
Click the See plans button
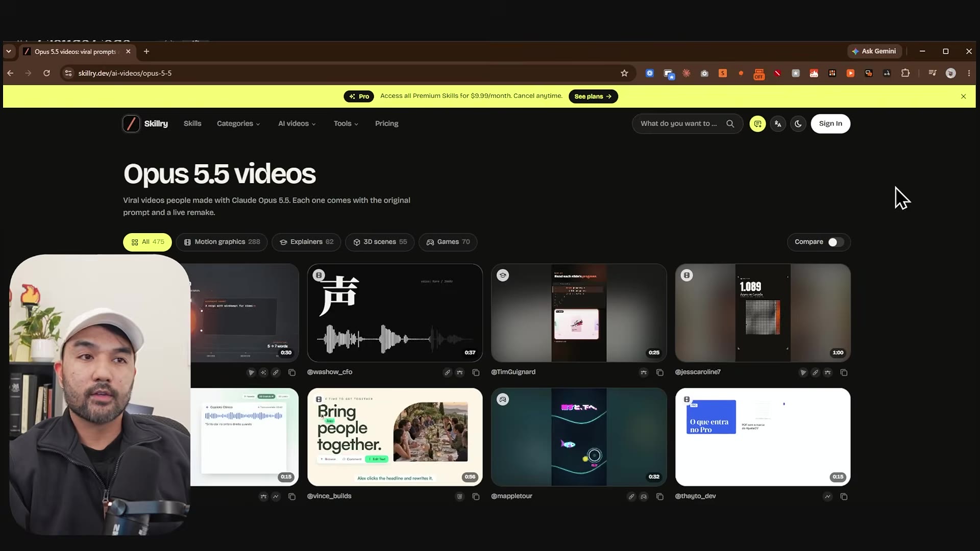tap(593, 96)
